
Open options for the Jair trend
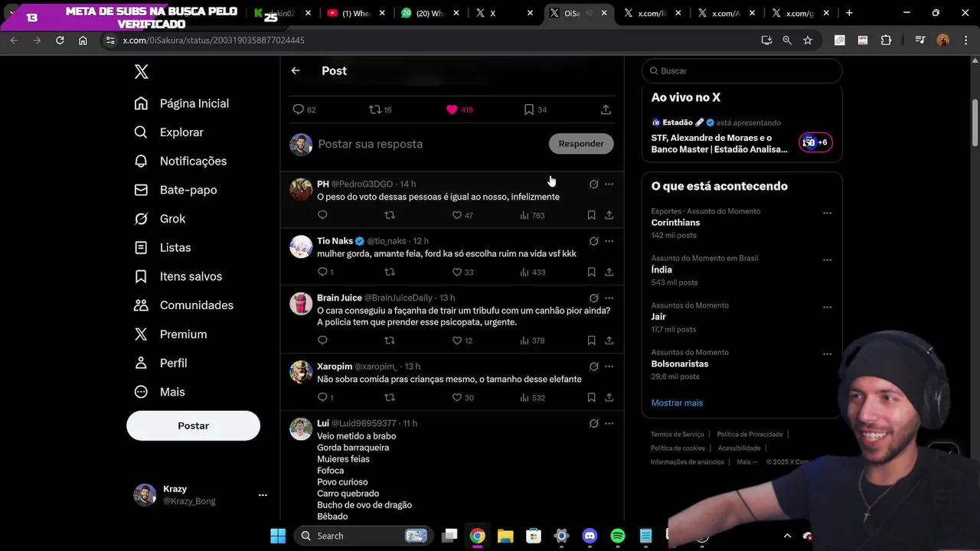coord(827,307)
